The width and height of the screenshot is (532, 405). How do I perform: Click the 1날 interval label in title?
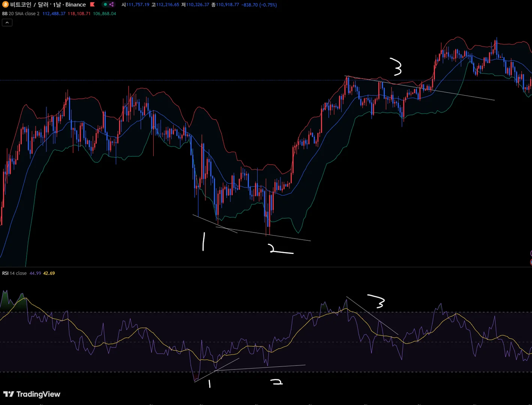[57, 5]
